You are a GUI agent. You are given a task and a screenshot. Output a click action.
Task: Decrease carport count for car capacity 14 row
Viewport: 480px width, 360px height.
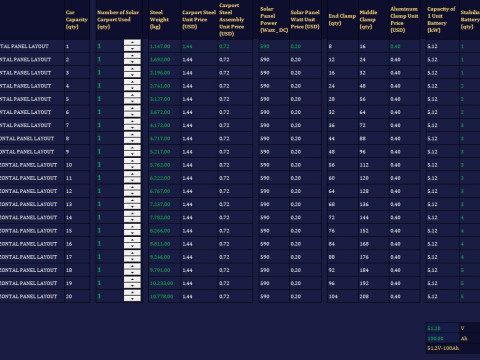pyautogui.click(x=132, y=220)
